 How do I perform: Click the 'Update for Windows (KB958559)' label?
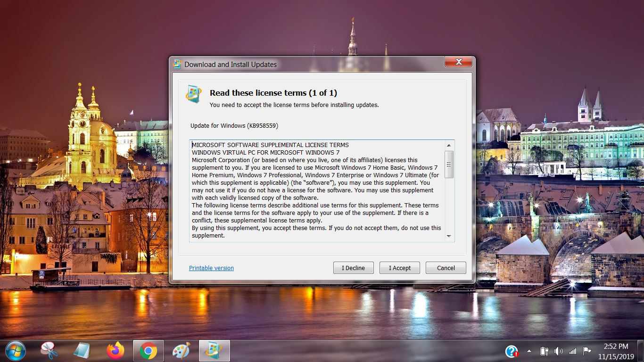tap(234, 126)
